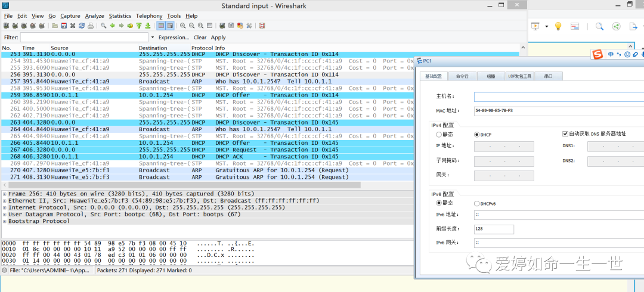Open the capture interfaces list icon

coord(6,26)
